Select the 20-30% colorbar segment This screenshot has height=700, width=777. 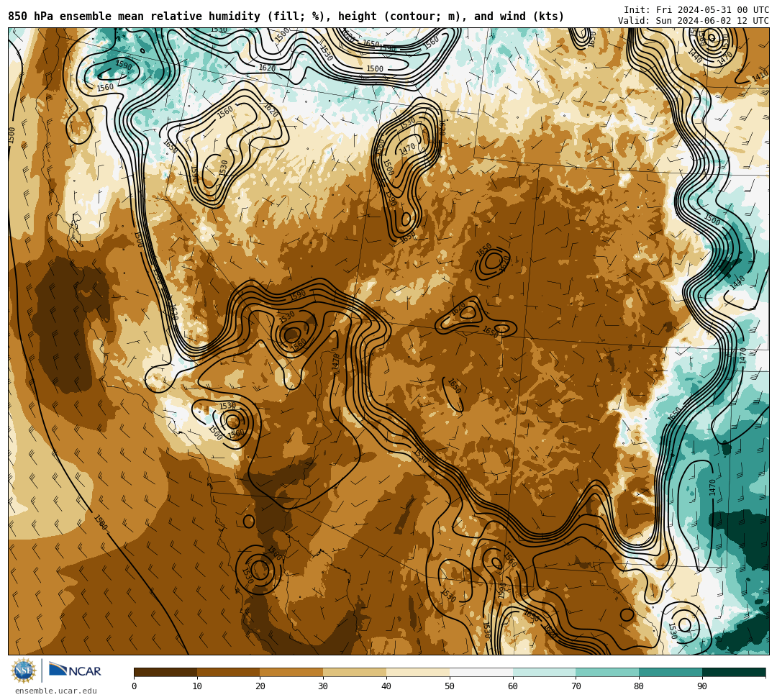click(292, 672)
